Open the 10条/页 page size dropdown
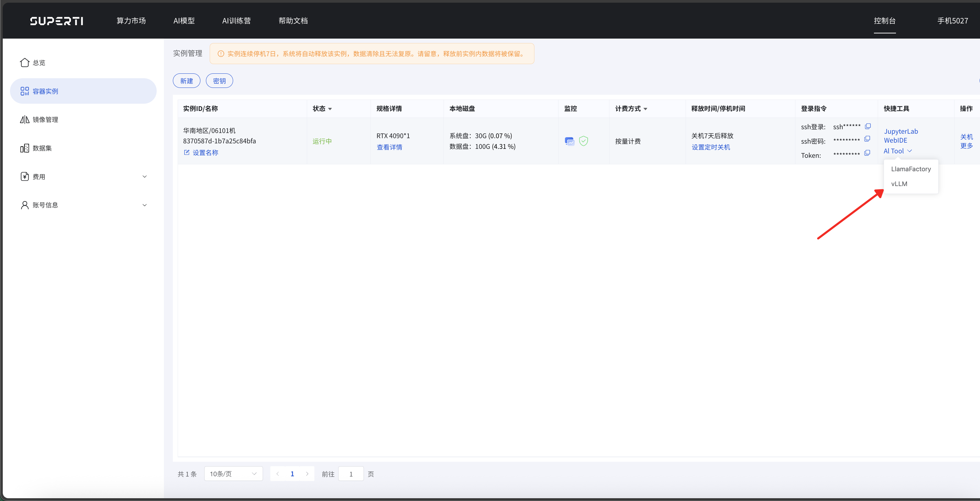Viewport: 980px width, 501px height. click(x=233, y=473)
